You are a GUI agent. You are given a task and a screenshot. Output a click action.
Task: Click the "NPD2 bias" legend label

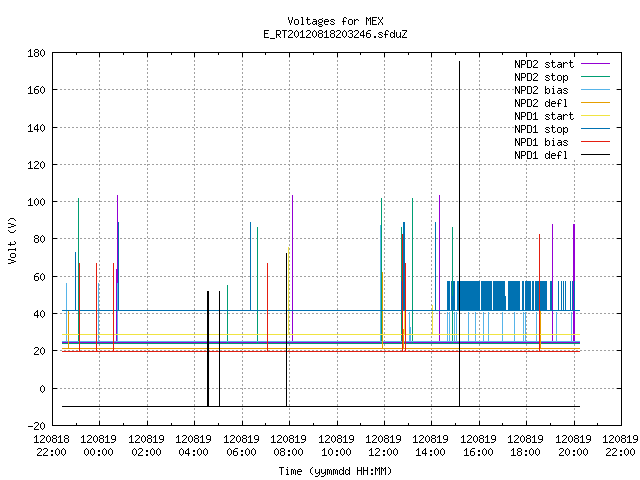point(541,90)
